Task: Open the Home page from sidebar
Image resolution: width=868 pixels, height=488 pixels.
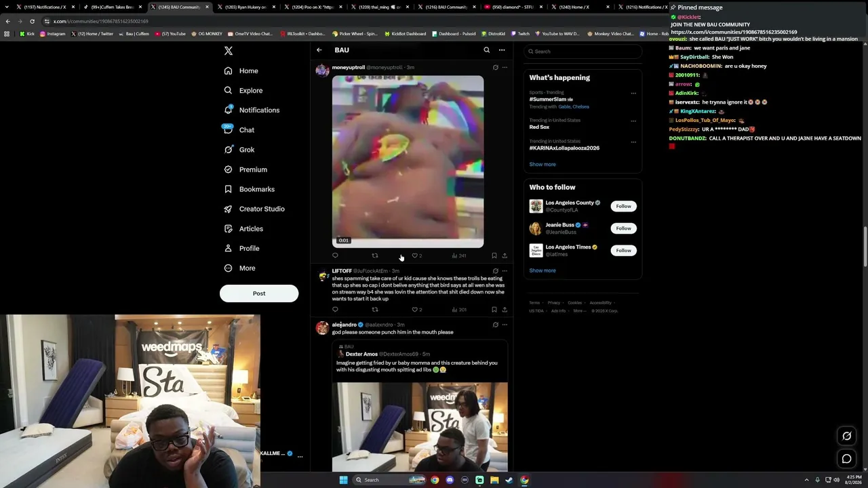Action: [241, 70]
